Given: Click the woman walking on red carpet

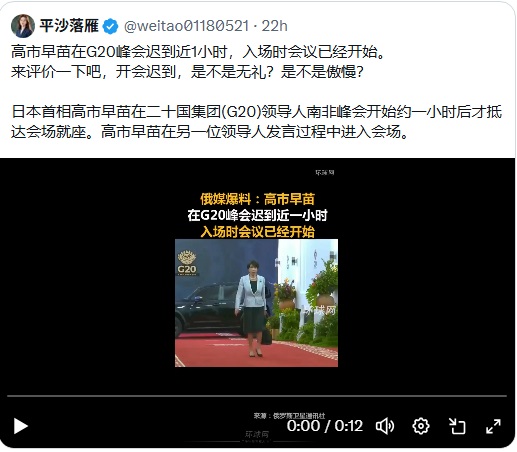Looking at the screenshot, I should (251, 308).
